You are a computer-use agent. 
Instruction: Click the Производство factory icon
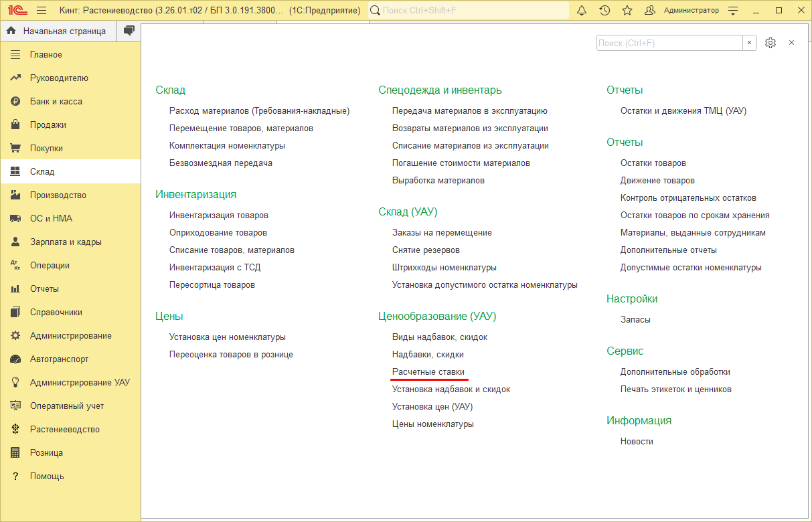[15, 195]
